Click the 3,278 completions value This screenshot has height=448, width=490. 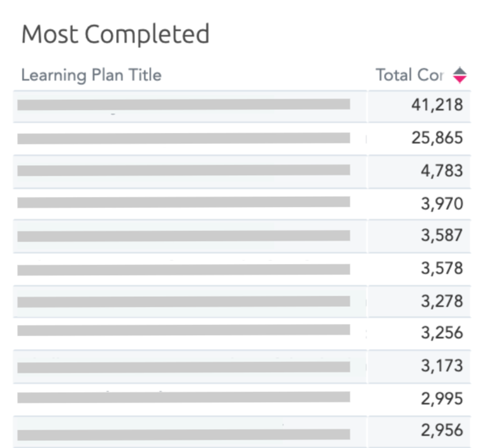click(x=442, y=302)
